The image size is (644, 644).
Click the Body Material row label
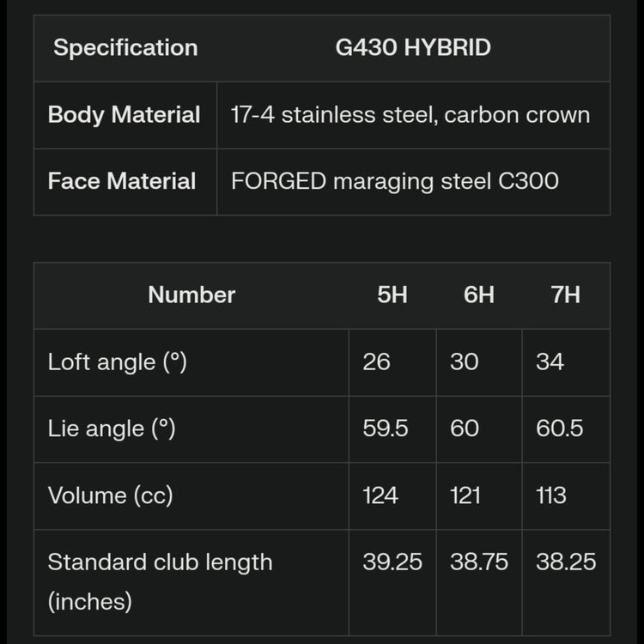pos(125,115)
